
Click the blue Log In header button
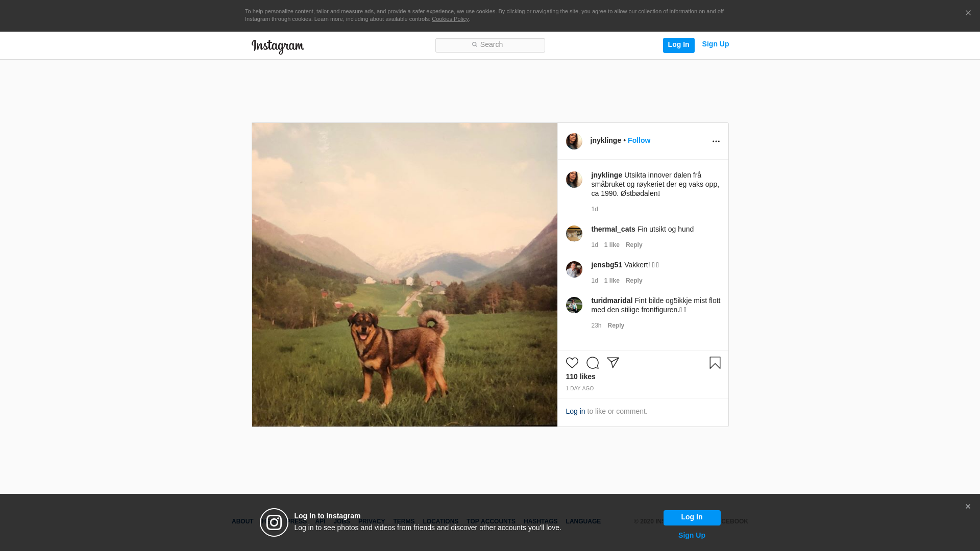678,45
